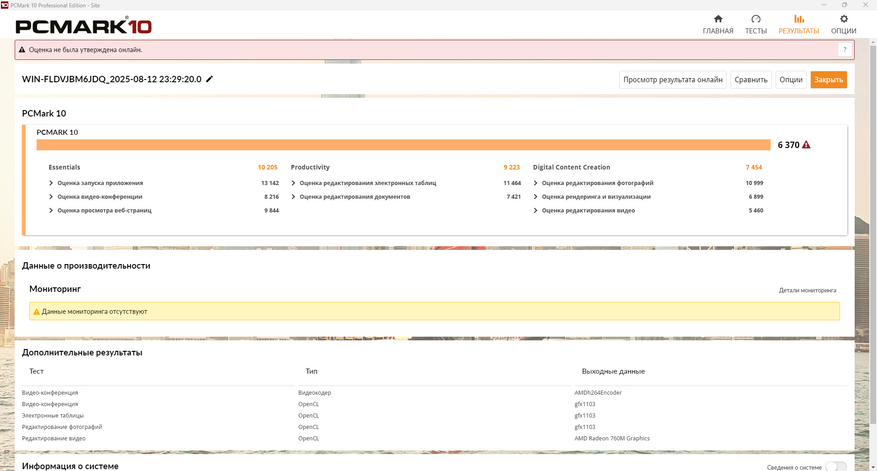Open the Тесты gauge icon
This screenshot has height=471, width=877.
(756, 19)
